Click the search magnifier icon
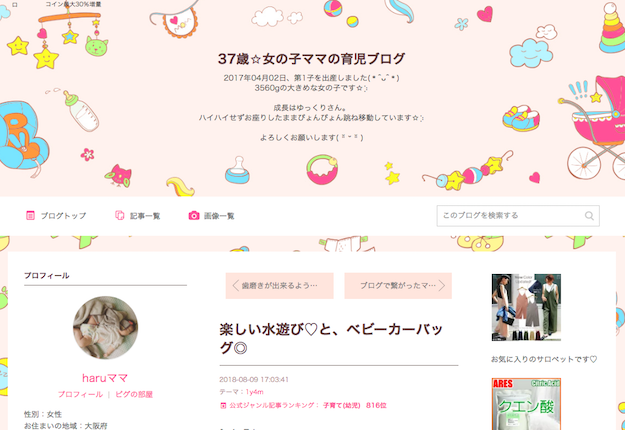Screen dimensions: 625x430 click(589, 216)
